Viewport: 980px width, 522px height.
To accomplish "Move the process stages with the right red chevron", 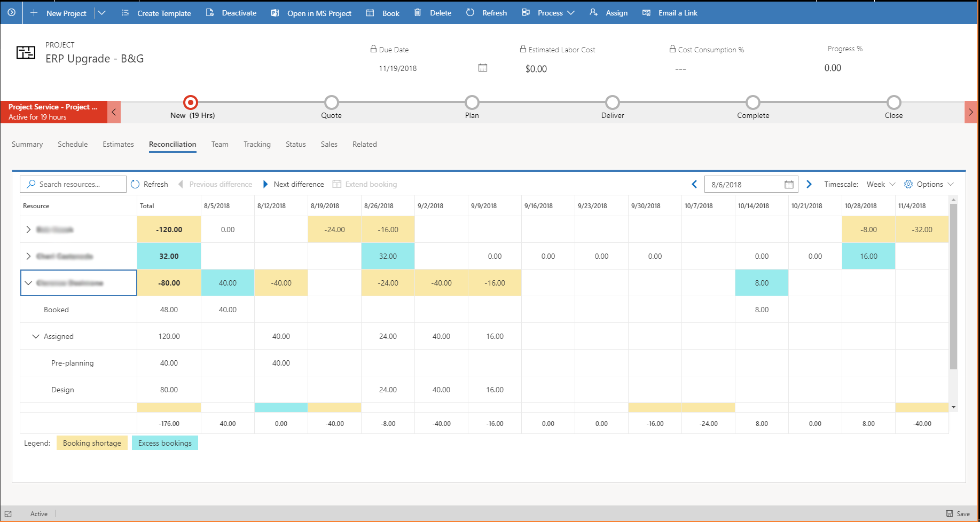I will (x=971, y=112).
